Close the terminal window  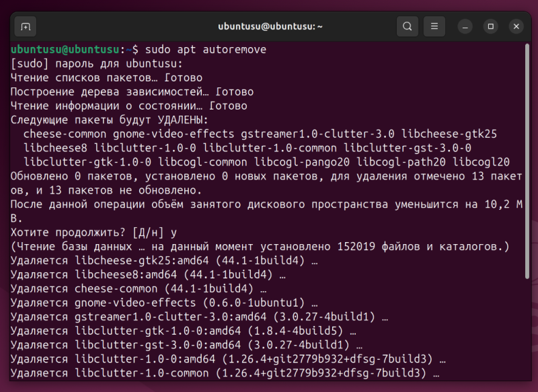[x=516, y=26]
